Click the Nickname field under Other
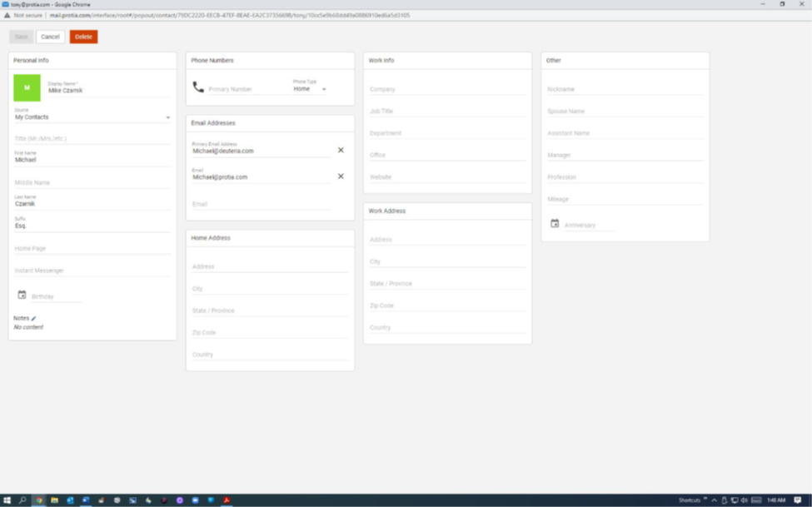 pyautogui.click(x=625, y=89)
